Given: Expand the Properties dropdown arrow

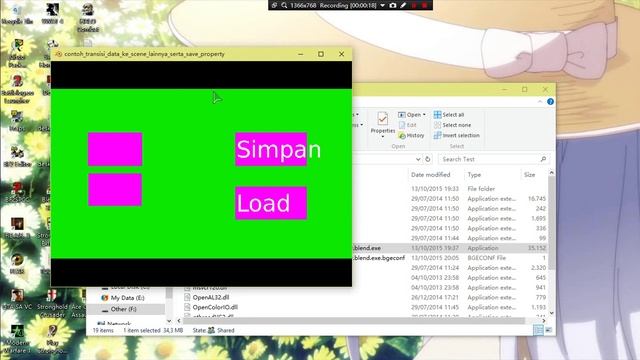Looking at the screenshot, I should (382, 137).
